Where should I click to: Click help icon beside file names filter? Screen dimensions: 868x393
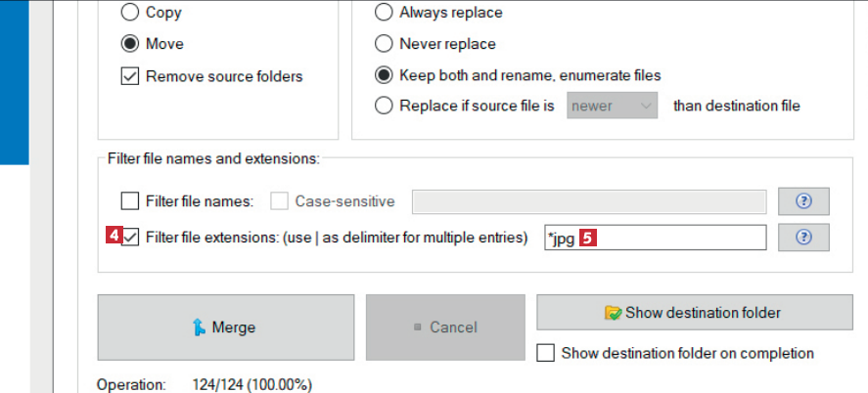point(803,201)
